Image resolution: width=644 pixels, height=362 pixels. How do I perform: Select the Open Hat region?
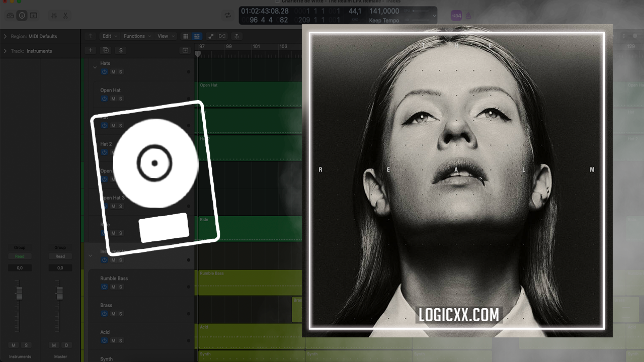250,94
